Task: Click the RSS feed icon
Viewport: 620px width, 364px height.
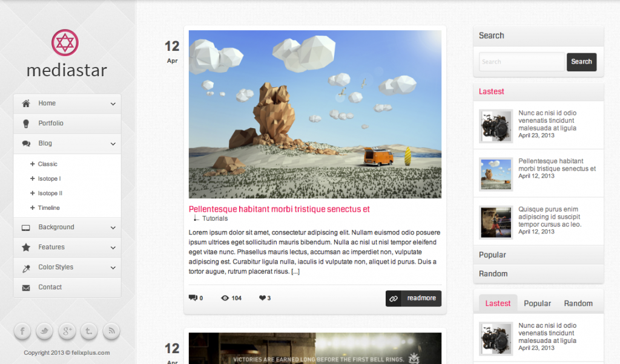Action: click(111, 331)
